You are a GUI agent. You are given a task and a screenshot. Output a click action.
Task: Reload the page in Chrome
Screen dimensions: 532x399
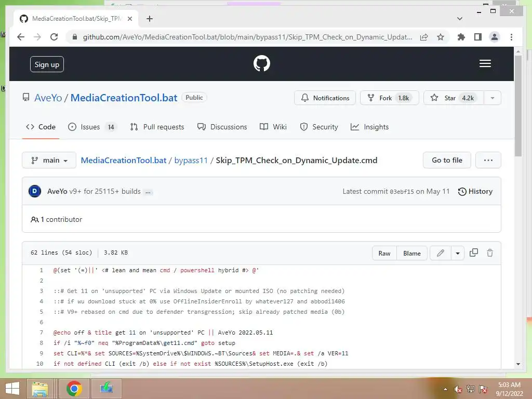point(54,37)
